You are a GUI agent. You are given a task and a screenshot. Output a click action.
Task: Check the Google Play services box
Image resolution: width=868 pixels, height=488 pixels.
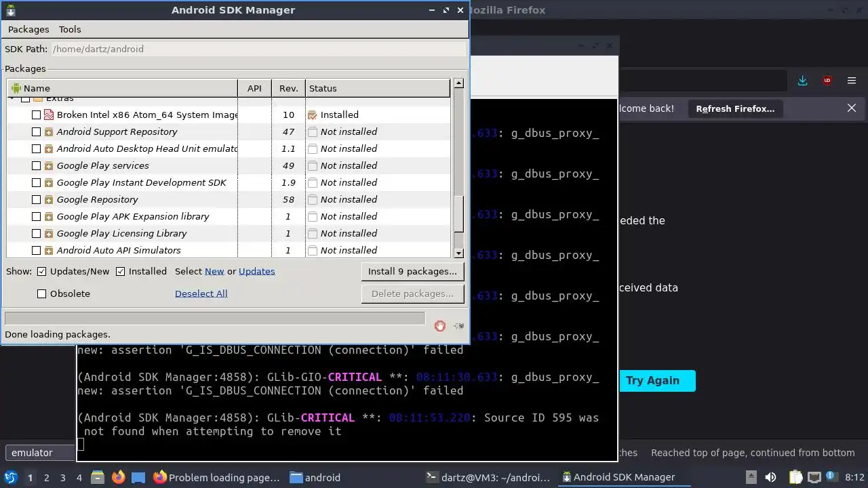pos(37,166)
